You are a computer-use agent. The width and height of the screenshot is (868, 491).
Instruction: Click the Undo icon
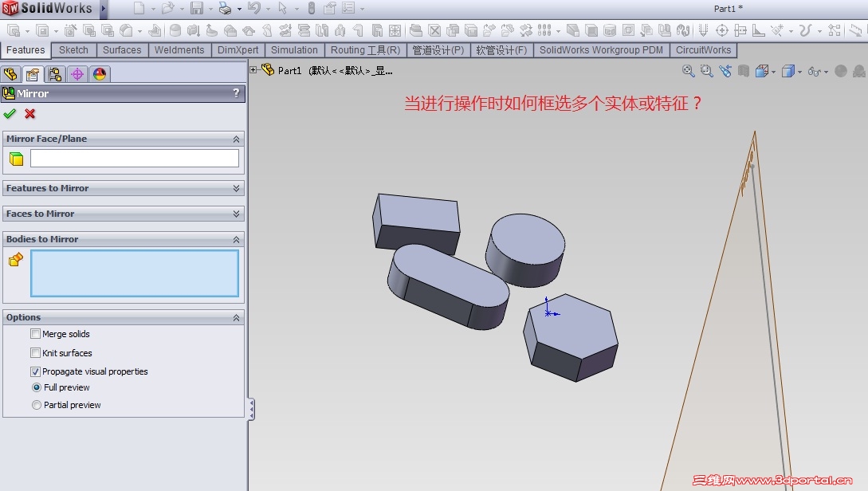point(253,8)
